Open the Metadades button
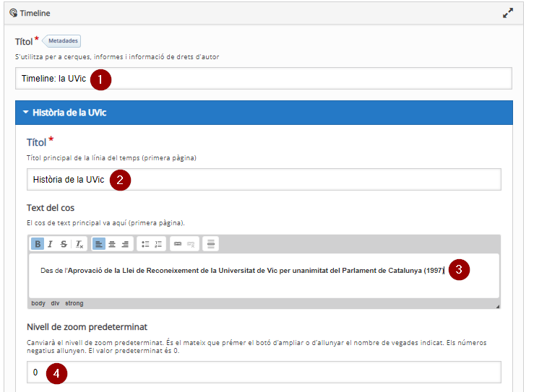534x392 pixels. [61, 41]
